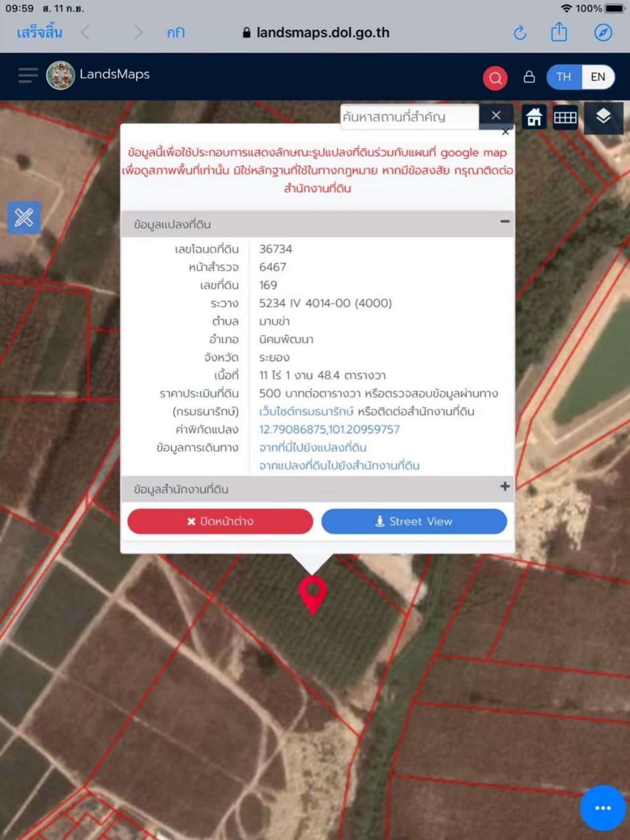Image resolution: width=630 pixels, height=840 pixels.
Task: Open the LandsMaps hamburger menu
Action: click(28, 75)
